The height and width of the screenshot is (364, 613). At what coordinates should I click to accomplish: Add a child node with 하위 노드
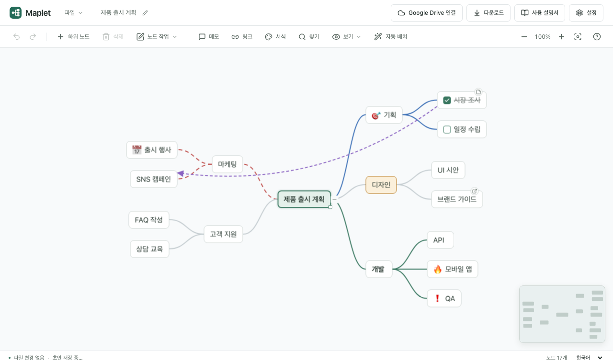[73, 37]
